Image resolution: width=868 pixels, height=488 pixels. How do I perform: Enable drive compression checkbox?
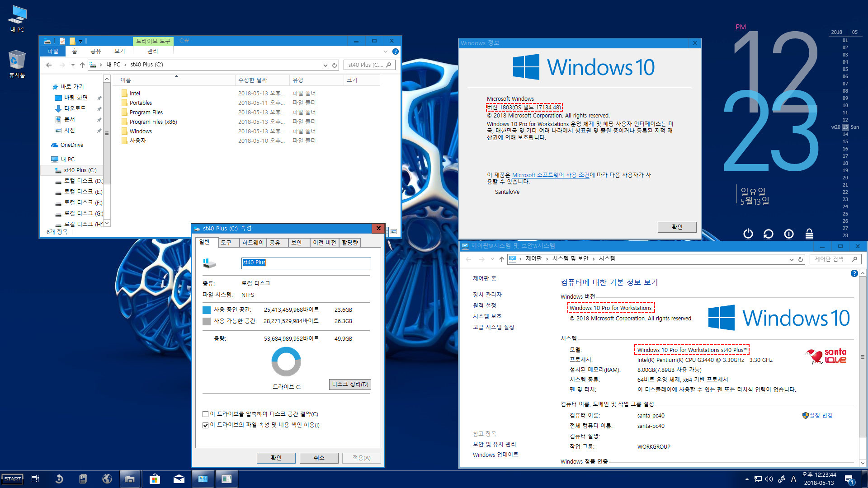click(206, 414)
